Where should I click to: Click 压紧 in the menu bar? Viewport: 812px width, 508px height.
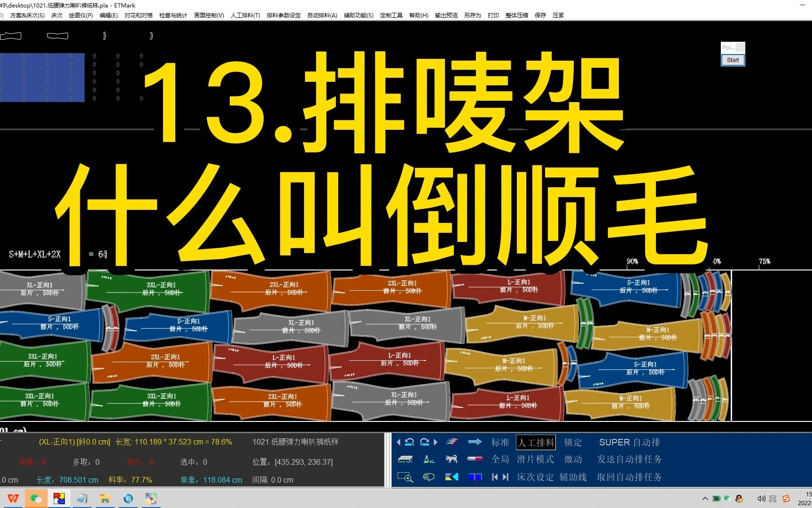pos(558,15)
